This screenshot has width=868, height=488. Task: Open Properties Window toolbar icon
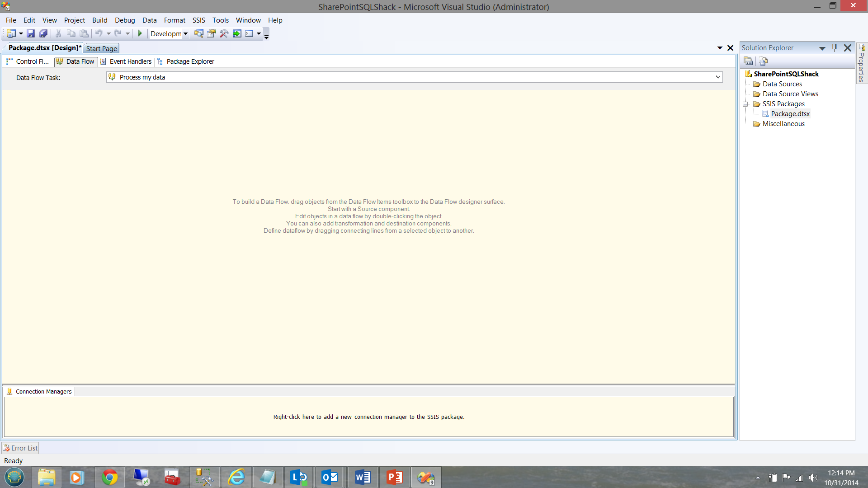211,33
